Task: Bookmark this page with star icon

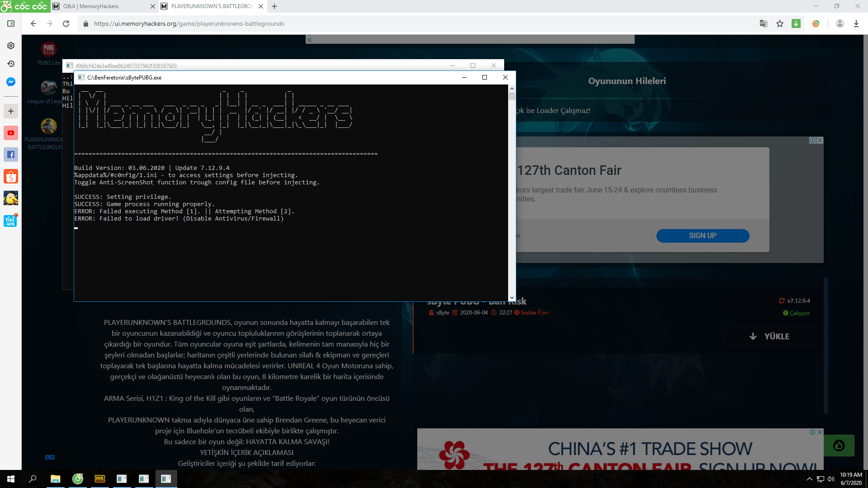Action: [x=780, y=23]
